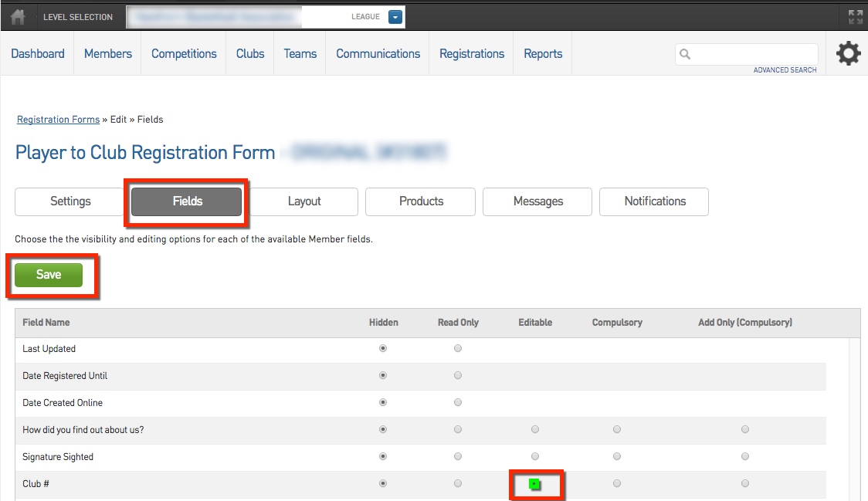Switch to the Notifications tab
Image resolution: width=868 pixels, height=501 pixels.
tap(654, 201)
